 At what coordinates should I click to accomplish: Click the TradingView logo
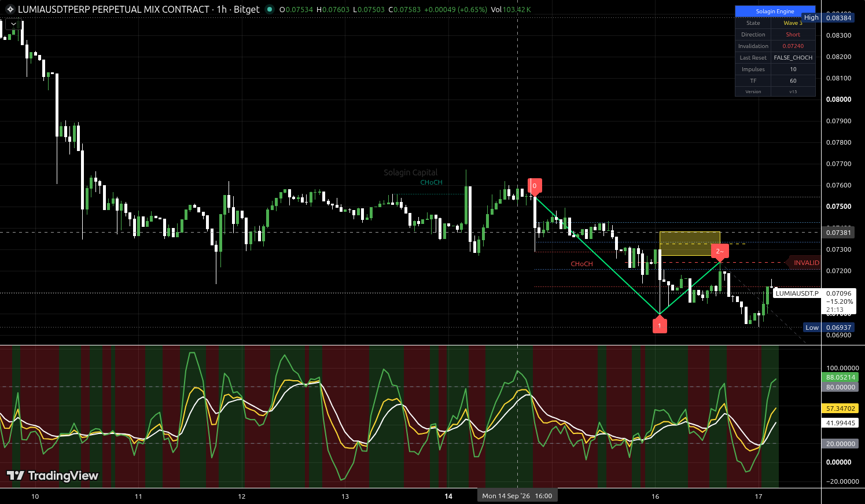[x=53, y=476]
